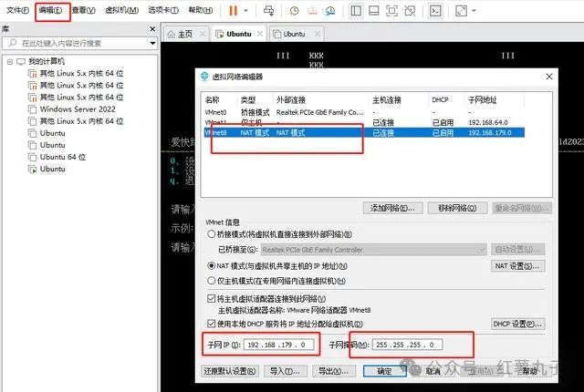Click the 导出(X)... button
Screen dimensions: 584x392
click(x=334, y=371)
